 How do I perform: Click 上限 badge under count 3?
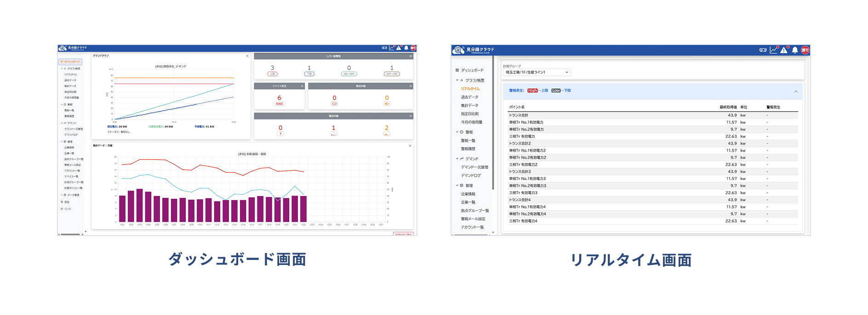272,74
